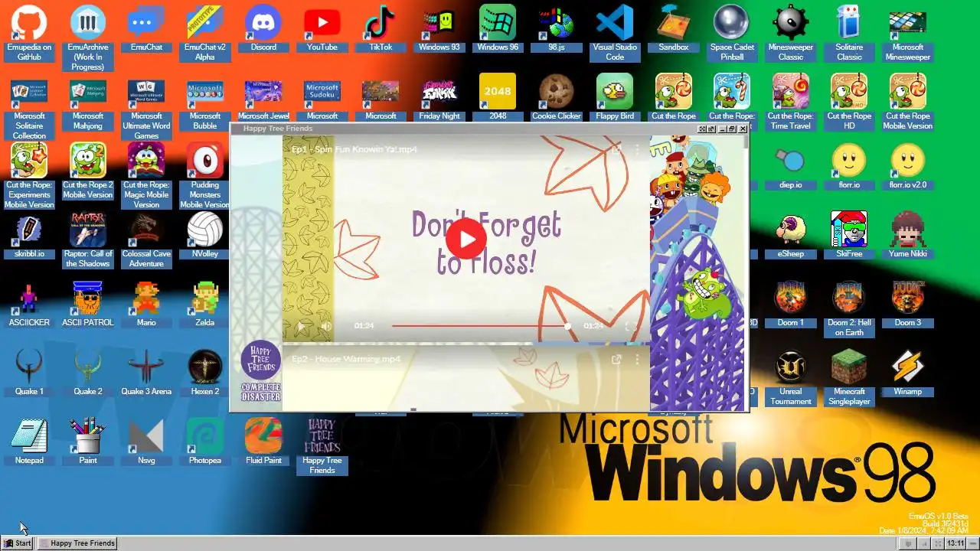Image resolution: width=980 pixels, height=551 pixels.
Task: Open Yume Nikki desktop icon
Action: (908, 235)
